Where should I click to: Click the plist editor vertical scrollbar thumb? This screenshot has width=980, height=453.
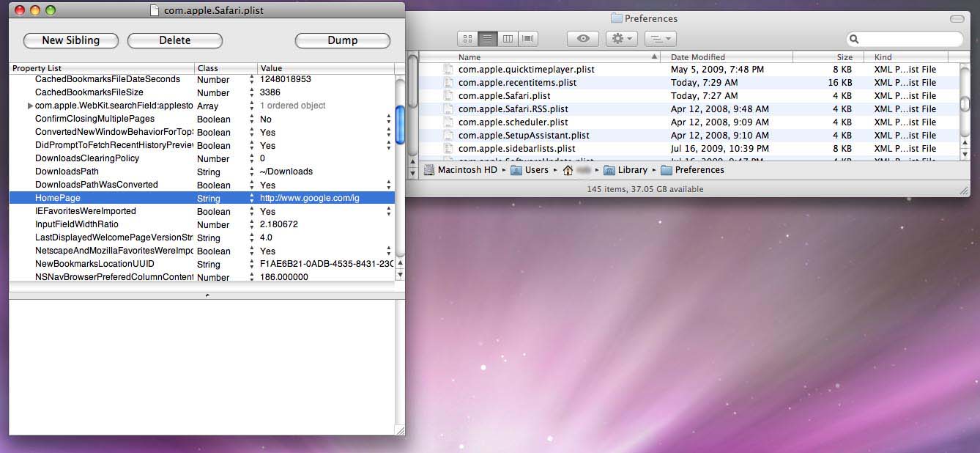pyautogui.click(x=400, y=125)
